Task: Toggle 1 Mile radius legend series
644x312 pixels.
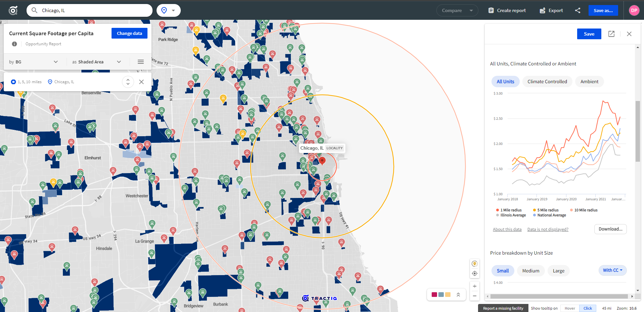Action: pos(509,210)
